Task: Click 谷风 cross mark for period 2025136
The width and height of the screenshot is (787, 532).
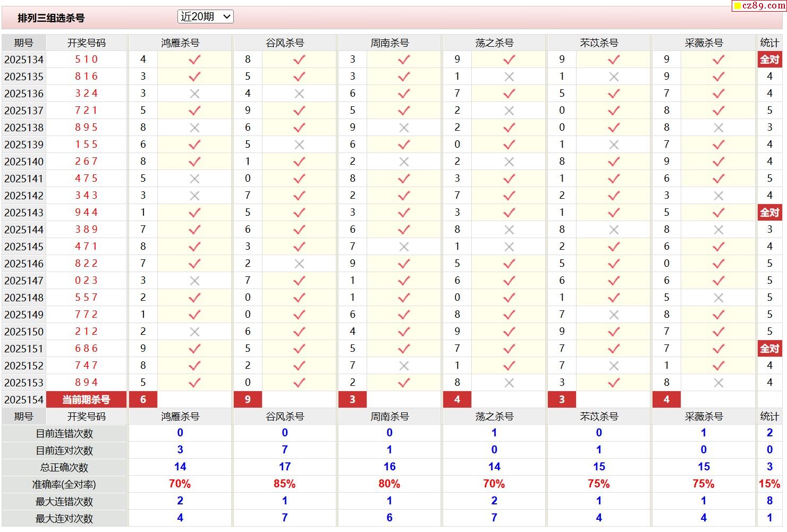Action: (299, 94)
